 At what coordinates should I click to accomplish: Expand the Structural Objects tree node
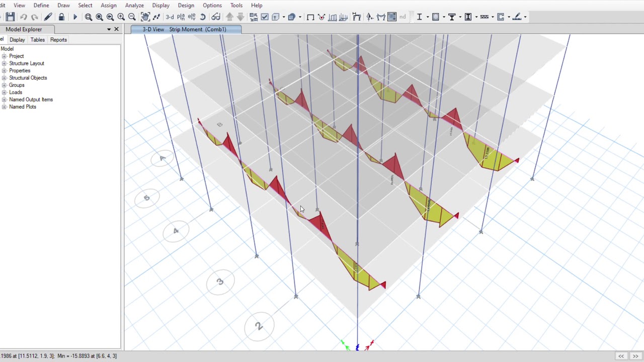[4, 78]
